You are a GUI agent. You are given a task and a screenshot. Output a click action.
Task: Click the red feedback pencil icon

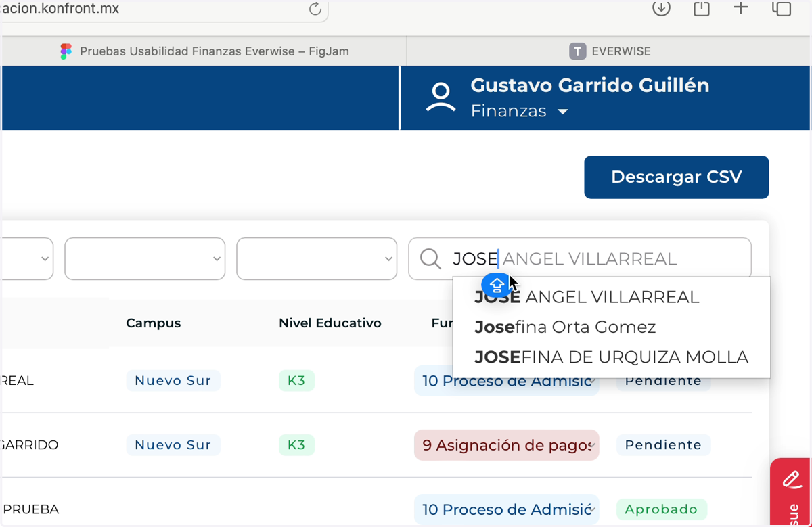pyautogui.click(x=791, y=480)
